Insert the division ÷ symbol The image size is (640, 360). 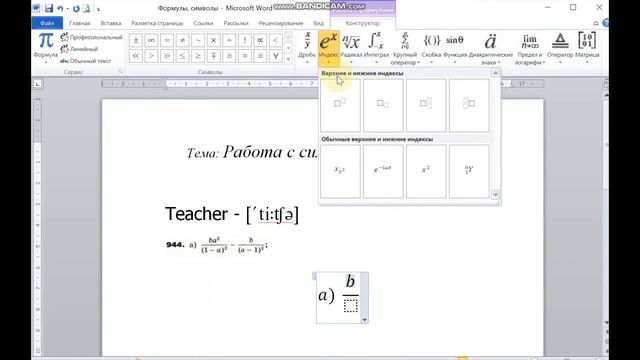229,40
